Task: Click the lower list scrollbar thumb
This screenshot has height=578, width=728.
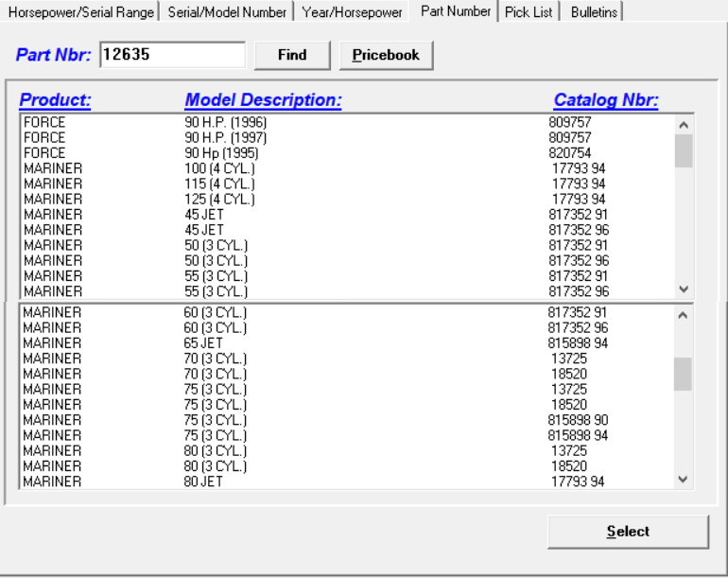Action: pos(683,374)
